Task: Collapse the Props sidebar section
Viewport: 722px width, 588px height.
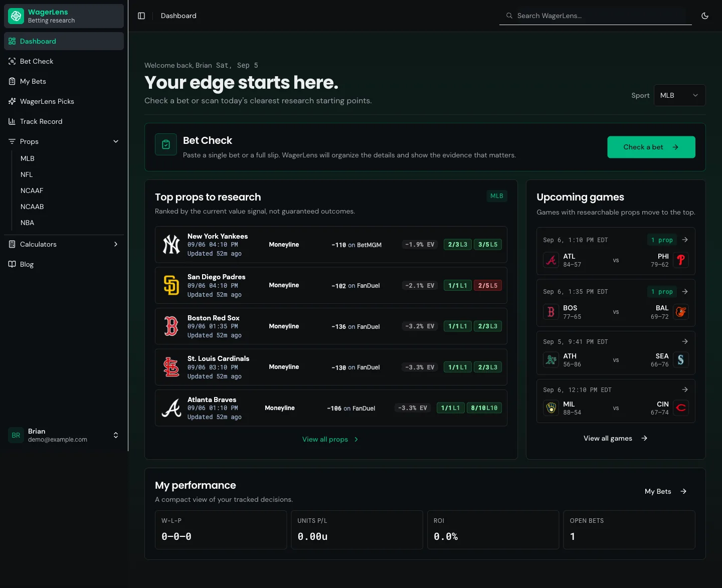Action: [x=64, y=141]
